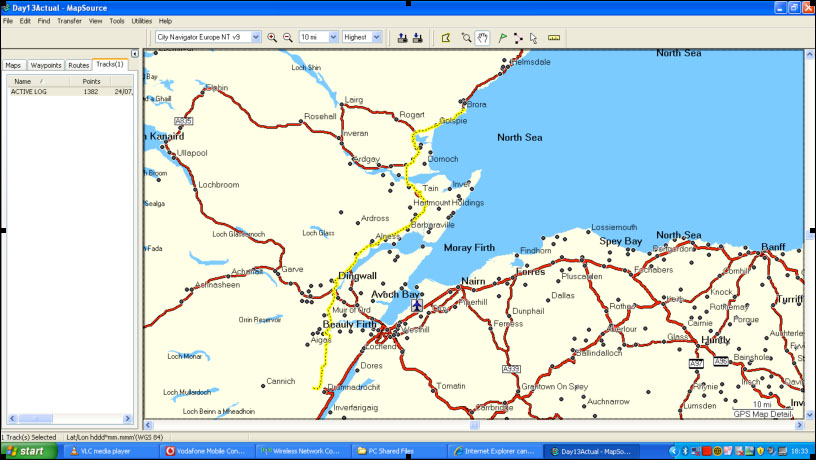Click map vertical scrollbar up arrow

[810, 54]
